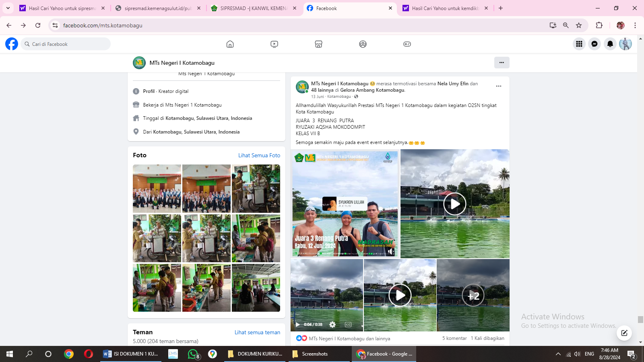This screenshot has height=362, width=644.
Task: Open Facebook Gaming icon
Action: 407,44
